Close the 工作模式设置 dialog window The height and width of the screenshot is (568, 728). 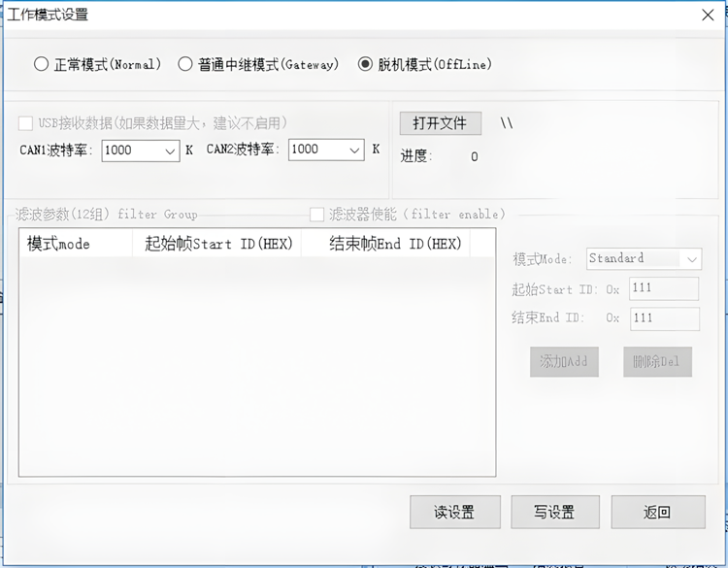(708, 14)
